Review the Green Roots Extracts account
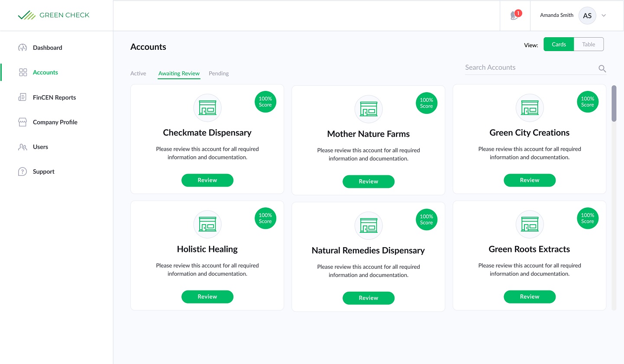The height and width of the screenshot is (364, 624). [530, 296]
